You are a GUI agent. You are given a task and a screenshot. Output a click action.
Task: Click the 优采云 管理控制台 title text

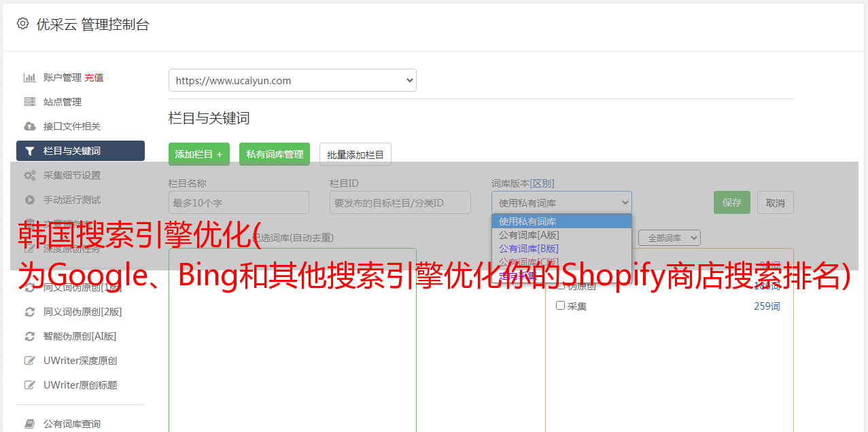[92, 24]
